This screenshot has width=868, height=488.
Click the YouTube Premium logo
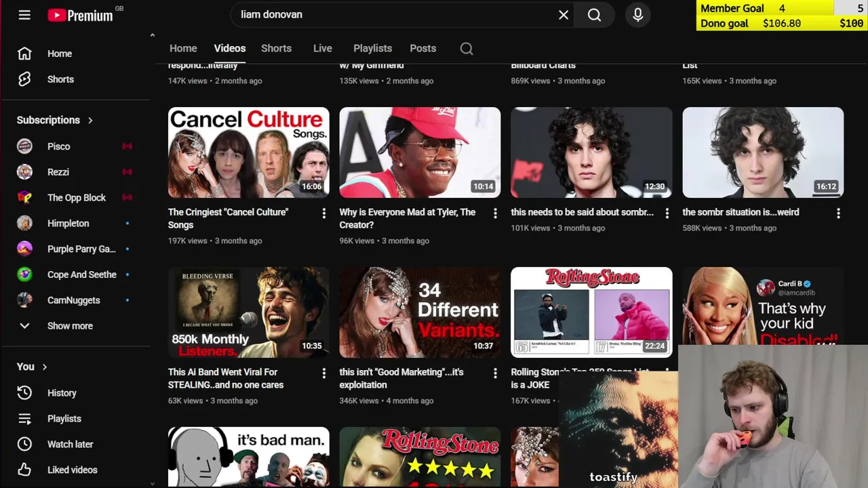[x=80, y=15]
